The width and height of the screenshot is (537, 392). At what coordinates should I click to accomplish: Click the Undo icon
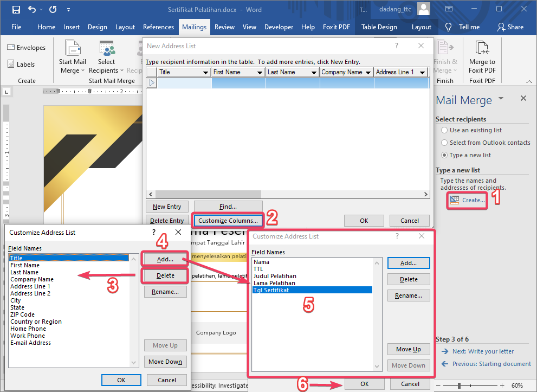[31, 9]
